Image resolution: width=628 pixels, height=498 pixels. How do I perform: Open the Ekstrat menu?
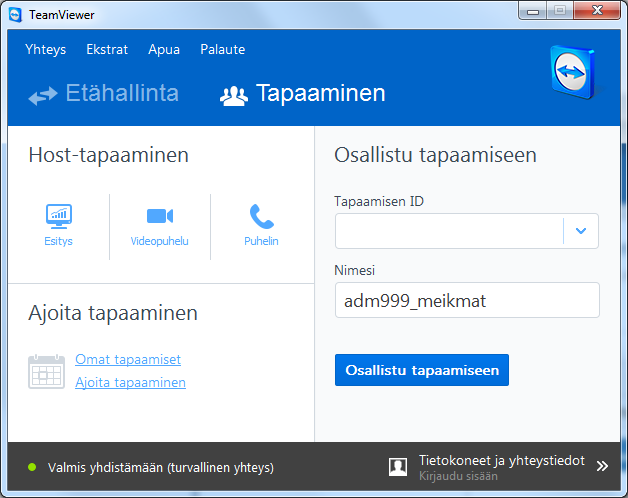coord(107,49)
